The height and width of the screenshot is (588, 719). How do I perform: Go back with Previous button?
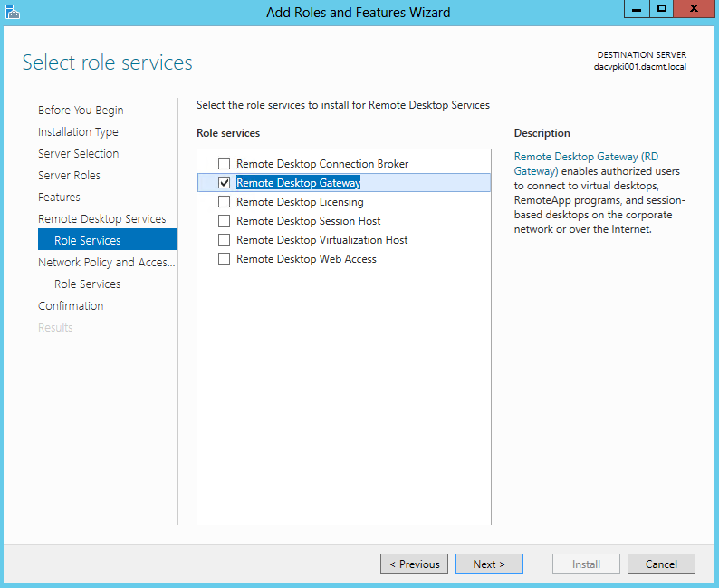pyautogui.click(x=414, y=564)
